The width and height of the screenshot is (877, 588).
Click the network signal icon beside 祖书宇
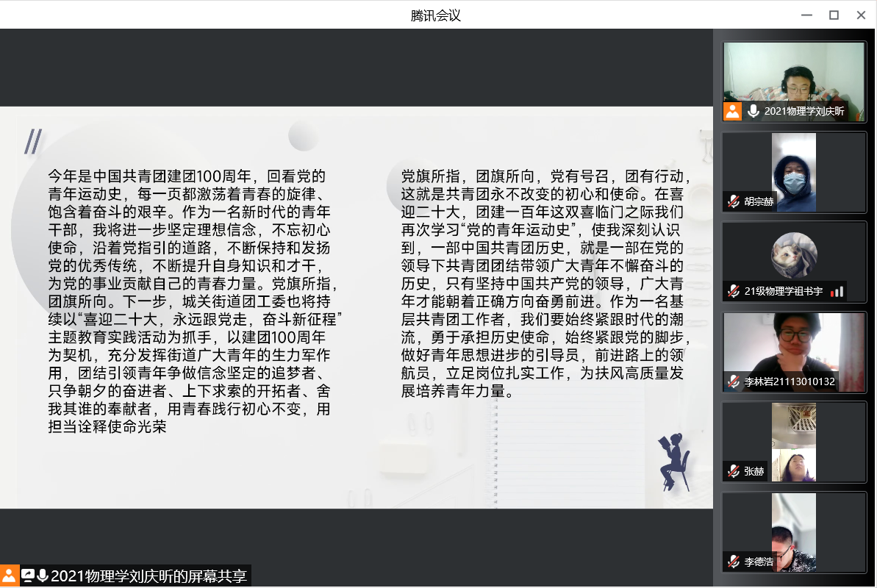pyautogui.click(x=838, y=291)
